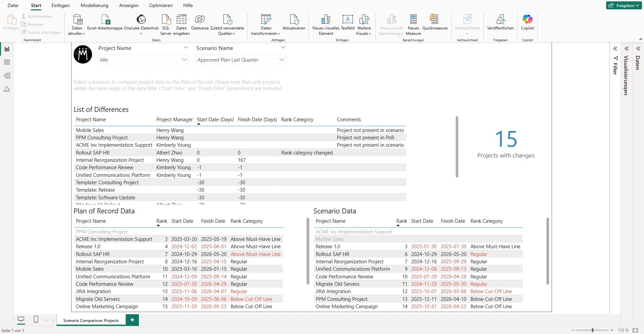Switch to model view in left sidebar
This screenshot has height=334, width=644.
(7, 76)
